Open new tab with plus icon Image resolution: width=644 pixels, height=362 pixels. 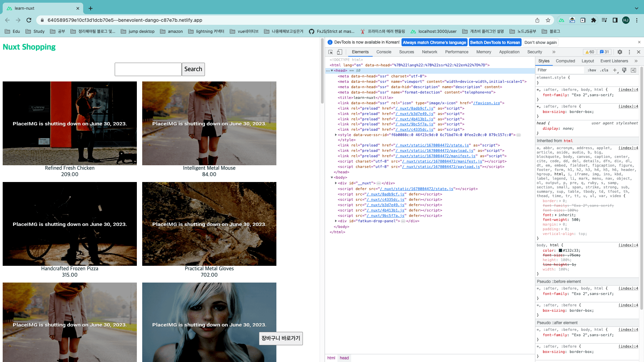[91, 8]
